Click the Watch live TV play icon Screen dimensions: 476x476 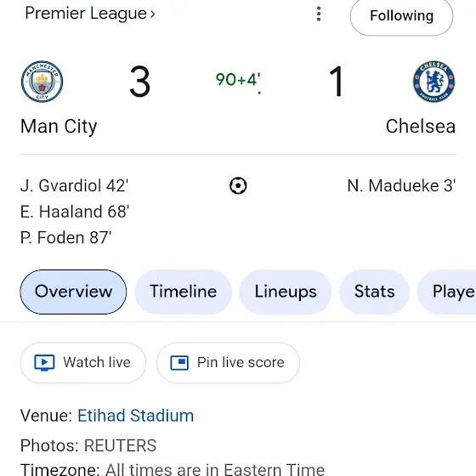(44, 363)
